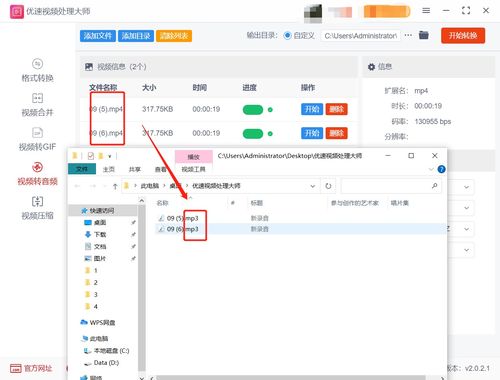Image resolution: width=500 pixels, height=380 pixels.
Task: Open 格式转换 in the sidebar
Action: (x=37, y=70)
